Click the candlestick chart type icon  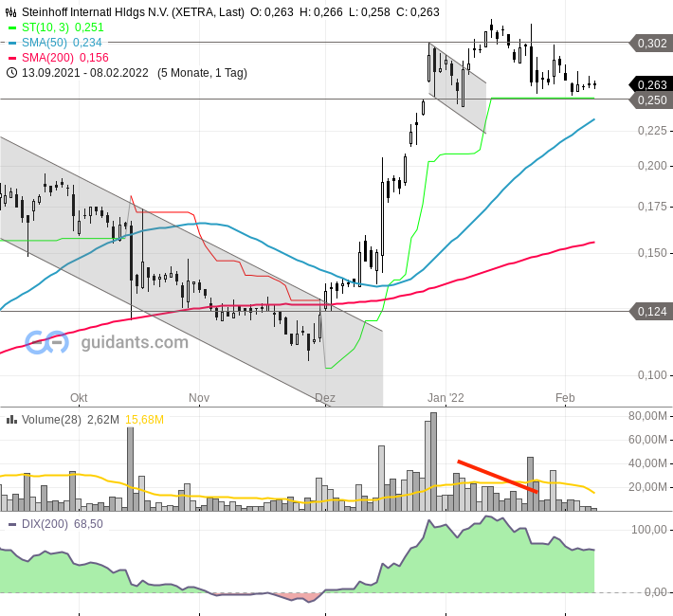pos(11,12)
